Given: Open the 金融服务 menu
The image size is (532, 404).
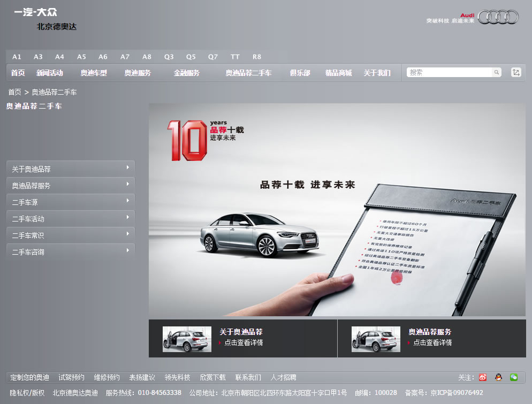Looking at the screenshot, I should [x=187, y=73].
